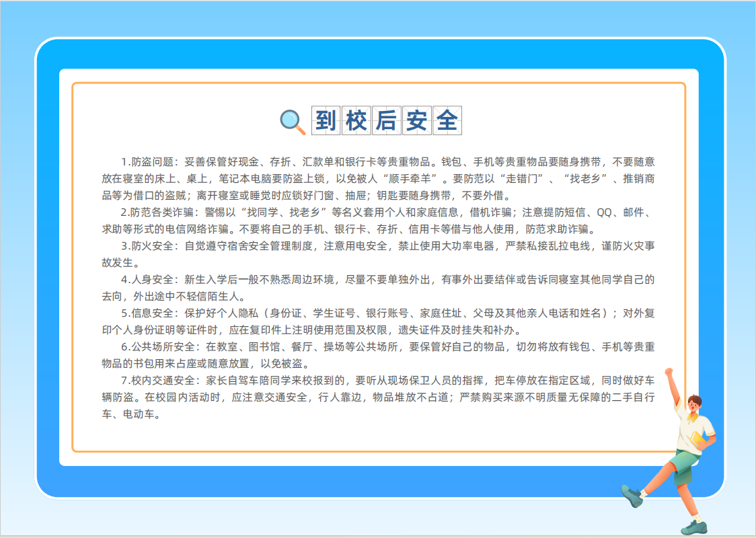Click the word 'QQ' in the fraud paragraph
The image size is (756, 538).
pyautogui.click(x=604, y=213)
